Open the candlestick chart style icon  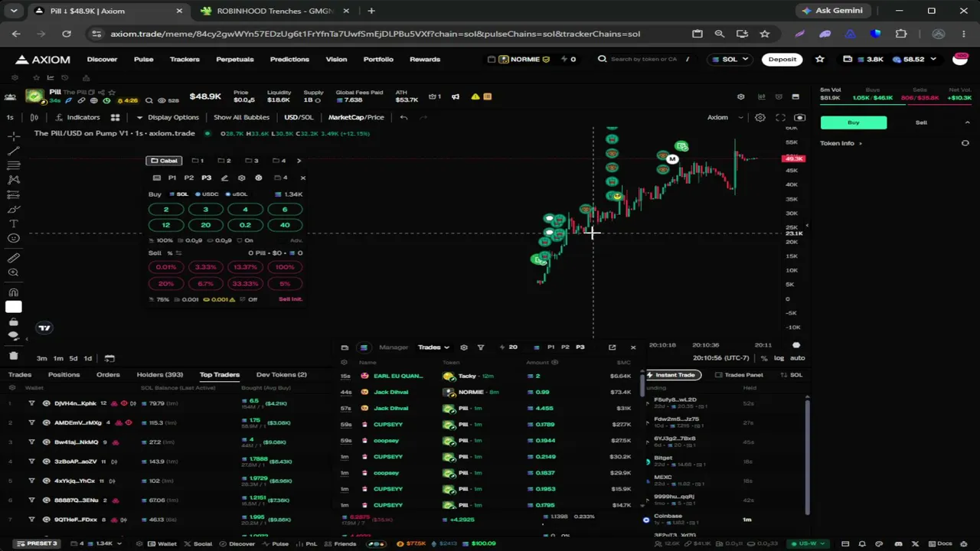click(x=34, y=117)
